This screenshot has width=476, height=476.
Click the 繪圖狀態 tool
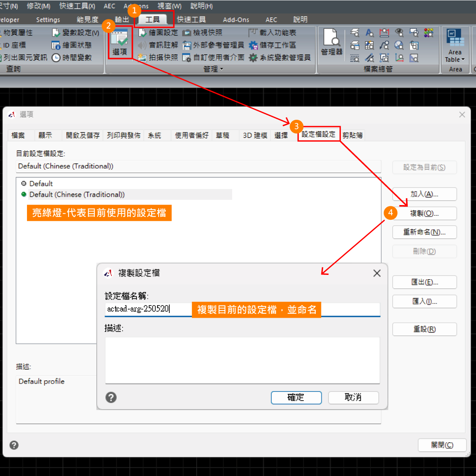(x=71, y=45)
